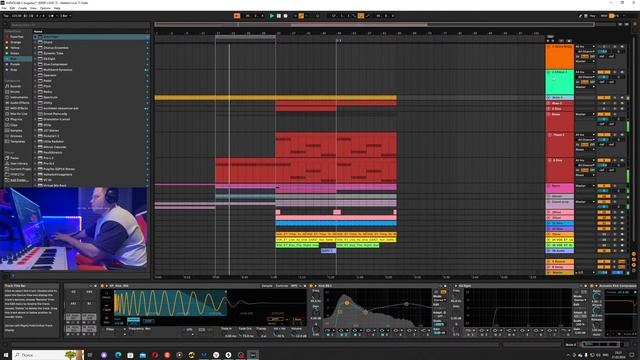The width and height of the screenshot is (640, 360).
Task: Open the global quantization dropdown
Action: (x=65, y=16)
